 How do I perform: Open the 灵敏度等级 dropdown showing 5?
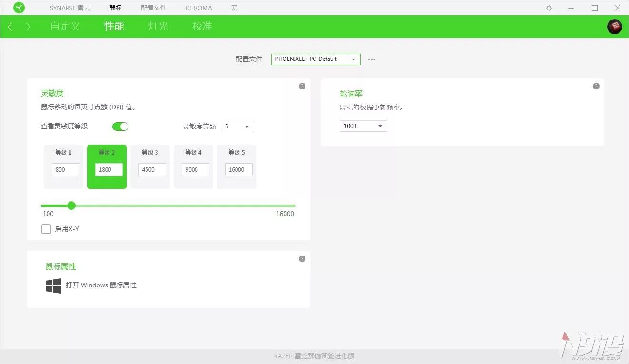[237, 126]
